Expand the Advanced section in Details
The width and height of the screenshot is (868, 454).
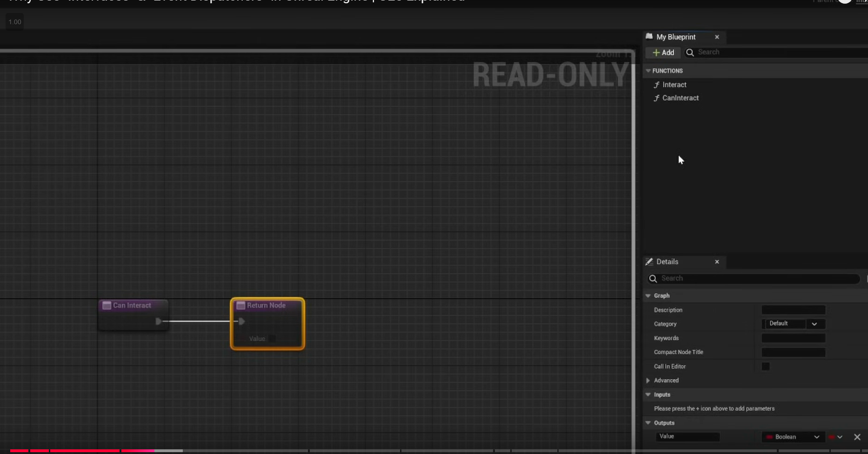[648, 381]
